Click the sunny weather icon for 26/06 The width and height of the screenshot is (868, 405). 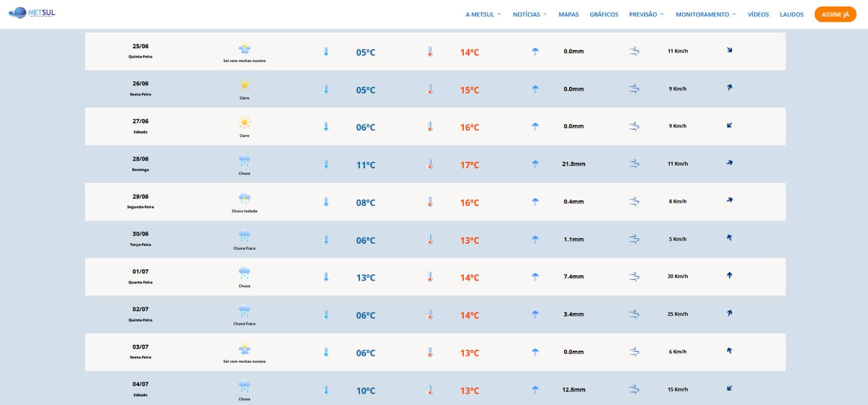coord(245,85)
